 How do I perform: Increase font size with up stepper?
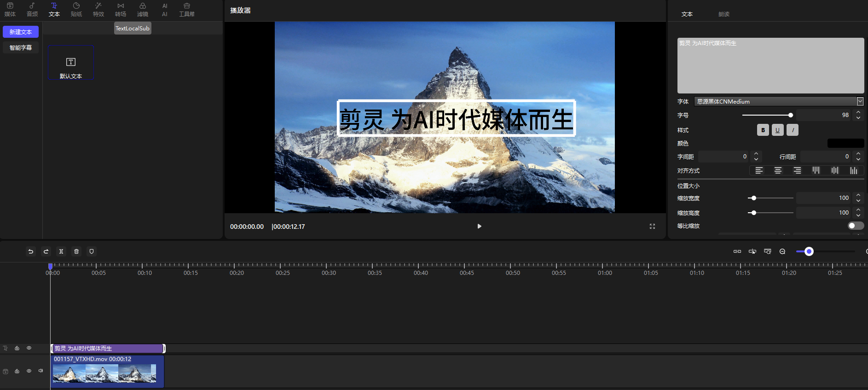click(x=858, y=112)
